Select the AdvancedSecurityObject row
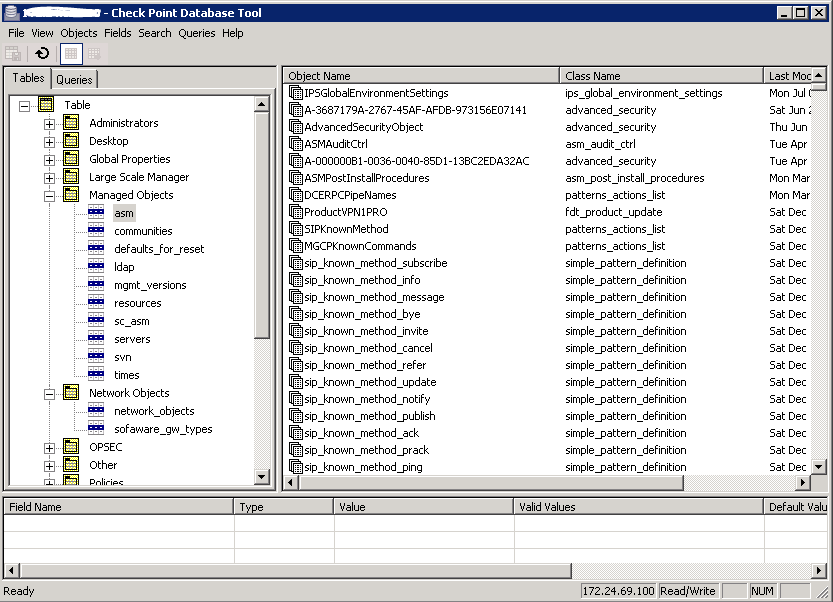Viewport: 833px width, 602px height. tap(363, 127)
